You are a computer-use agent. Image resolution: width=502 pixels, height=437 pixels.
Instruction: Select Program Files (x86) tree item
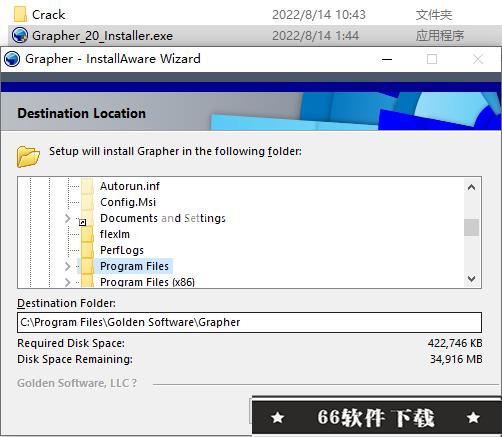(x=147, y=282)
